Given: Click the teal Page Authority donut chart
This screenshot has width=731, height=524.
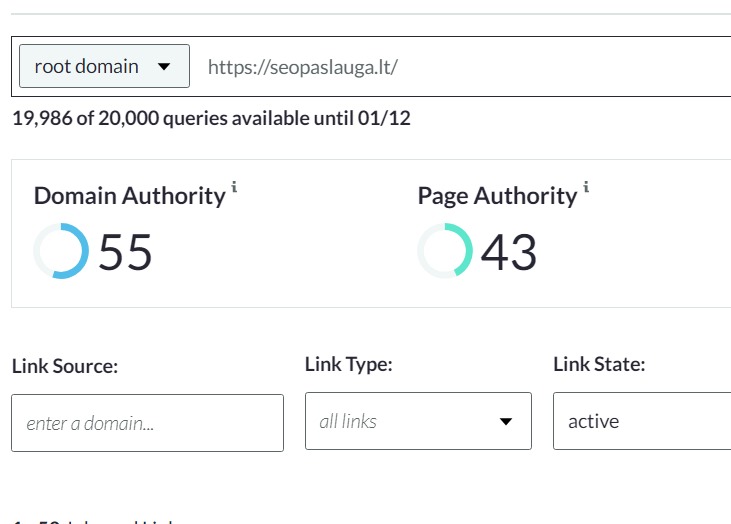Looking at the screenshot, I should 445,251.
